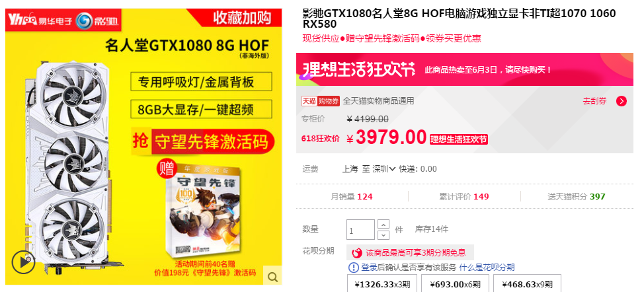Image resolution: width=644 pixels, height=292 pixels.
Task: Click the quantity input field
Action: coord(360,230)
